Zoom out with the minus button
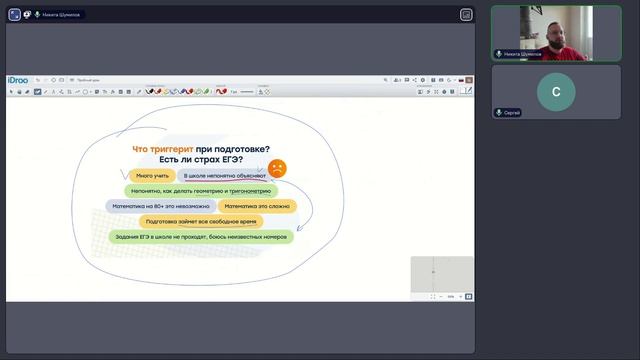640x360 pixels. pyautogui.click(x=441, y=297)
